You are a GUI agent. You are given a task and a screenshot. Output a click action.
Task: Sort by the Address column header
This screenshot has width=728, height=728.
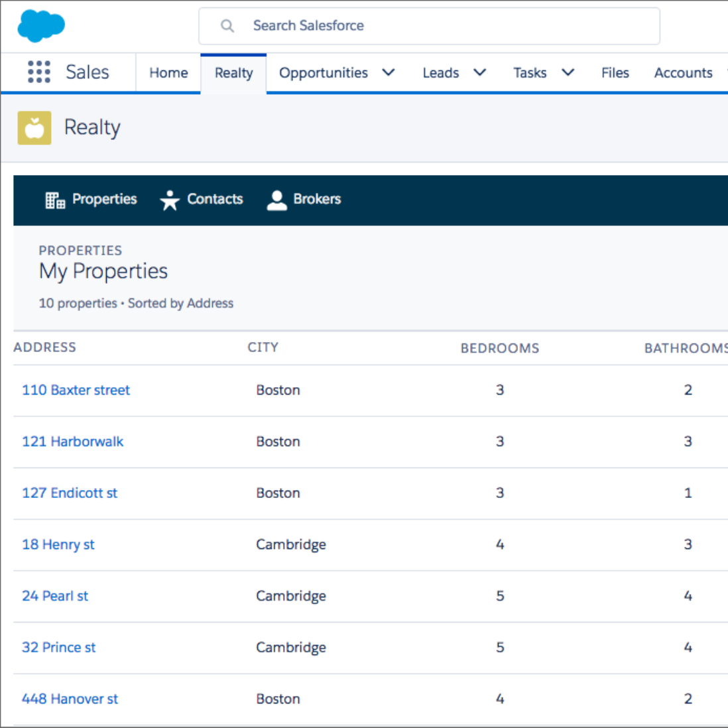point(45,347)
